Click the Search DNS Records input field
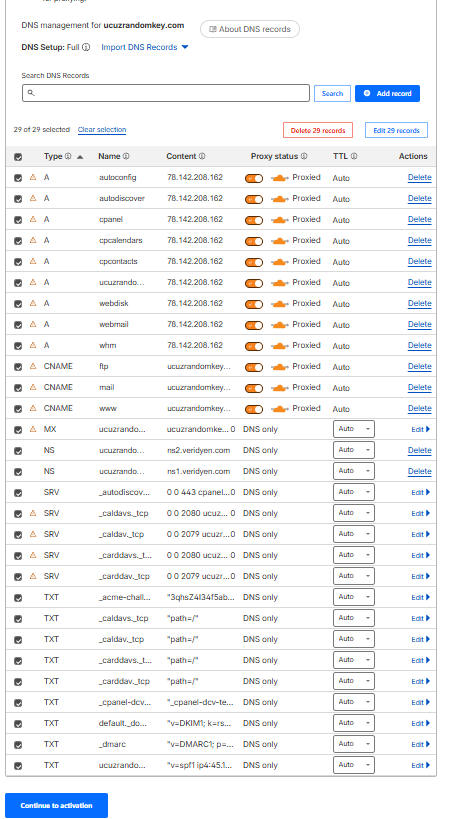This screenshot has height=819, width=450. (x=166, y=93)
